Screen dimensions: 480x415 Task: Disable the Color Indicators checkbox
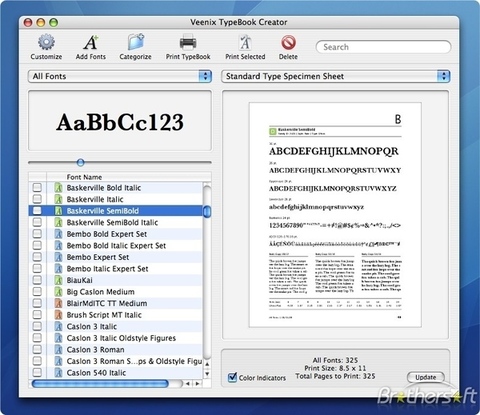[232, 377]
